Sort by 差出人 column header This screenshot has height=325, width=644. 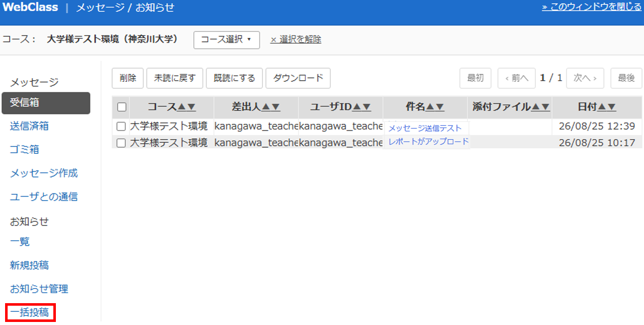[x=256, y=107]
